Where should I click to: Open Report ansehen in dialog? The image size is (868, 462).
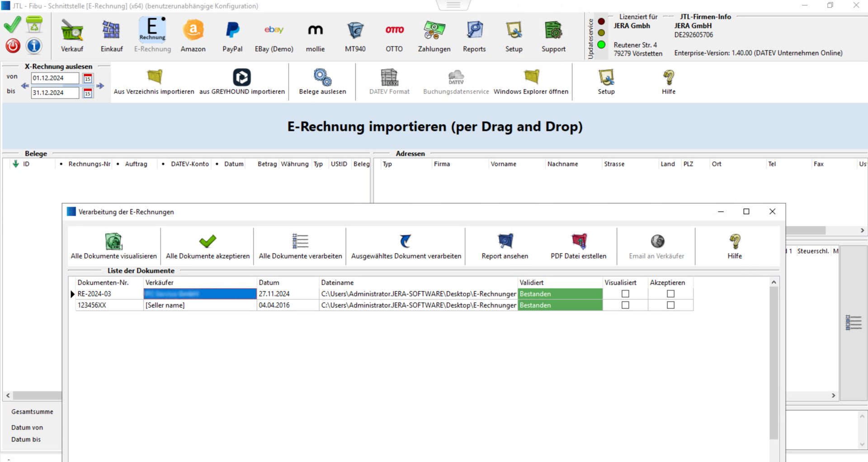505,242
